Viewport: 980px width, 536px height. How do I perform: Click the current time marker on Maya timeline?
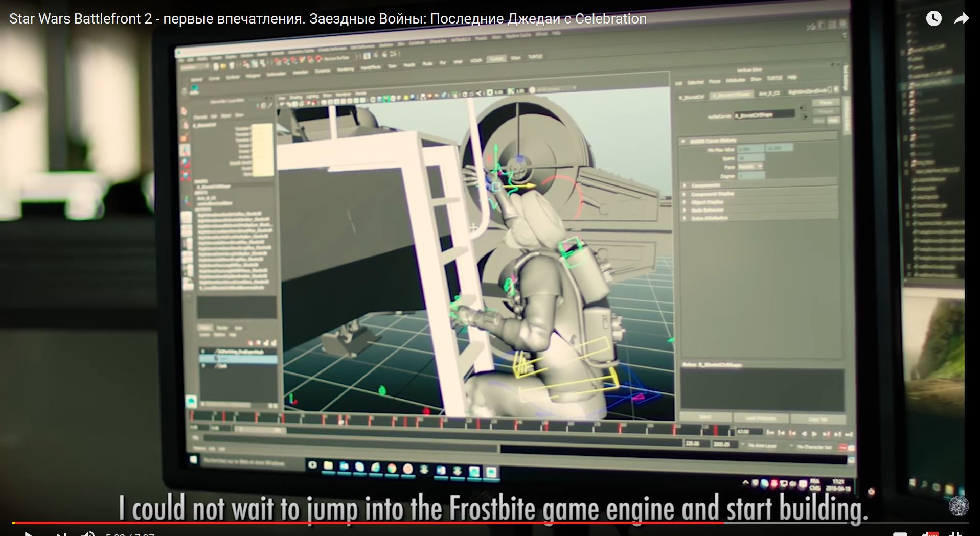coord(341,420)
